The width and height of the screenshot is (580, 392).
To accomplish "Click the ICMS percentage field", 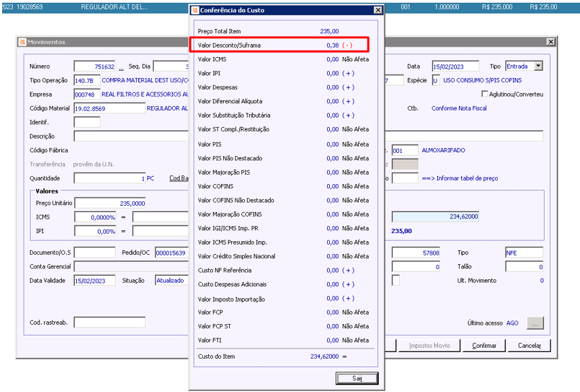I will coord(95,217).
